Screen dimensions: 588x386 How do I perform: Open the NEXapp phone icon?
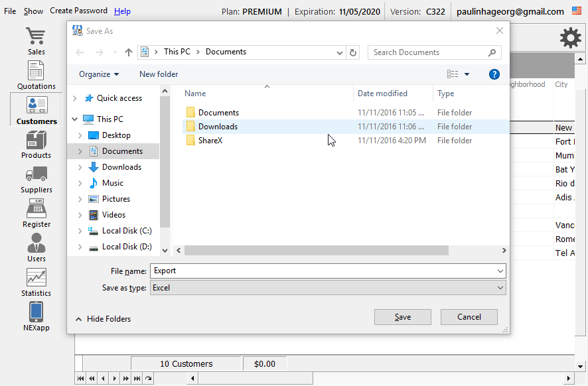[x=36, y=312]
